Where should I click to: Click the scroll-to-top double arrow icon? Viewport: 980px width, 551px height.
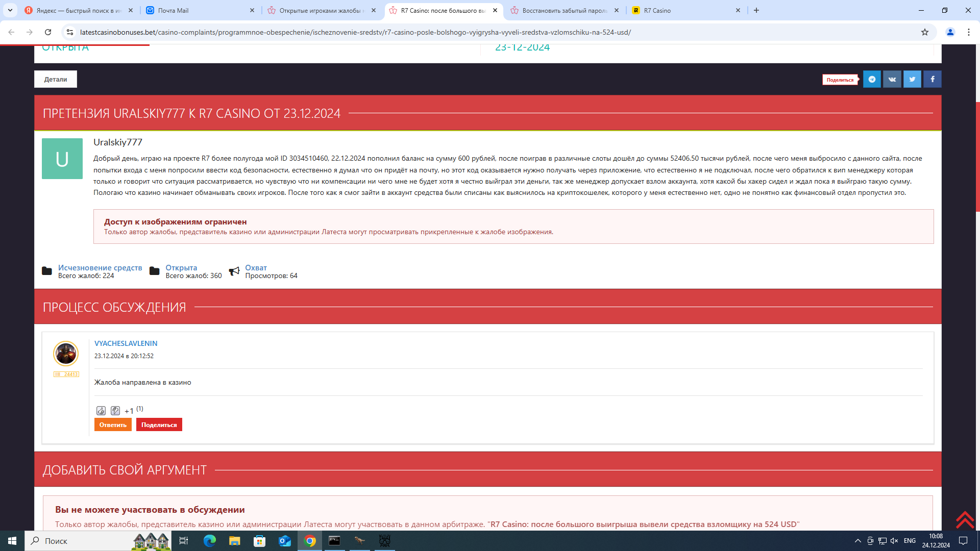[965, 520]
